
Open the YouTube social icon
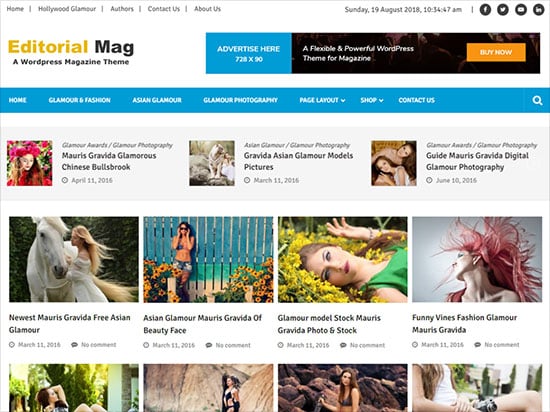pyautogui.click(x=521, y=9)
